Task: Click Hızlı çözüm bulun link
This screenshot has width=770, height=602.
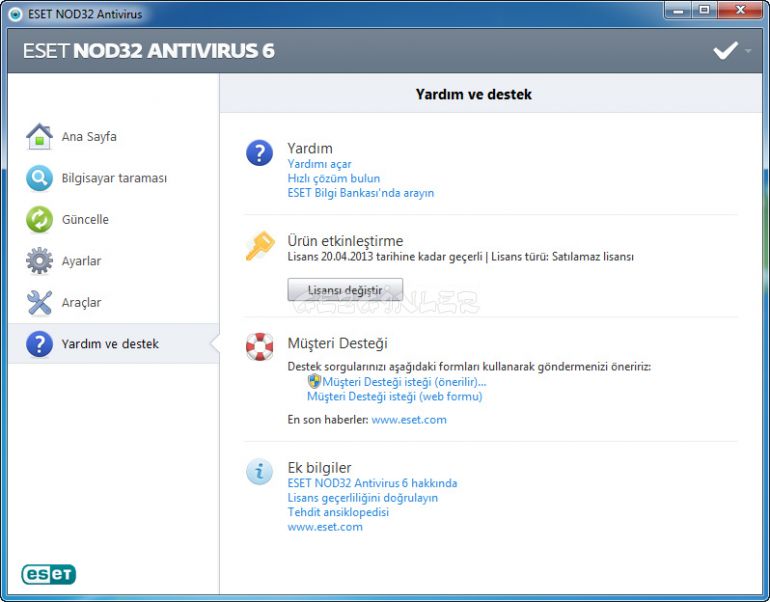Action: point(333,178)
